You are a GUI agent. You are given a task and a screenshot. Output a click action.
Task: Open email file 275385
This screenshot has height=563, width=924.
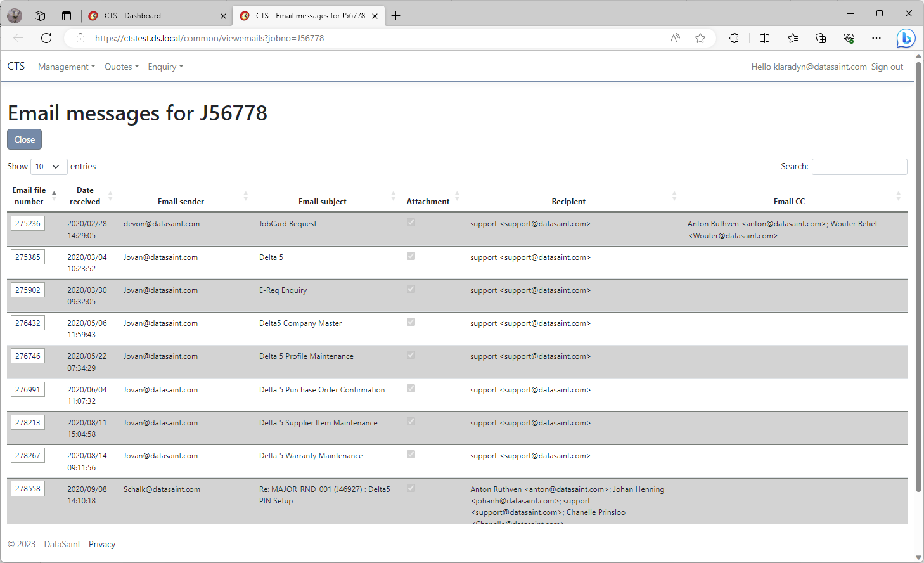click(28, 257)
